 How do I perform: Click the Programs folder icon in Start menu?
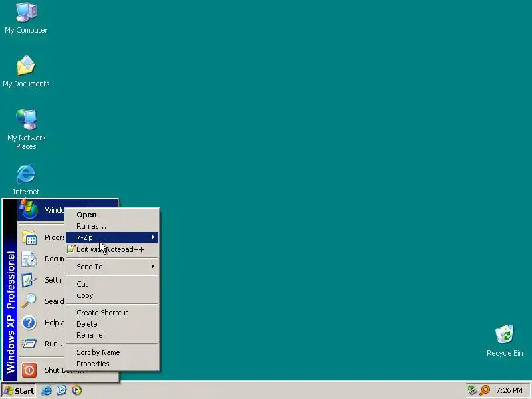29,237
